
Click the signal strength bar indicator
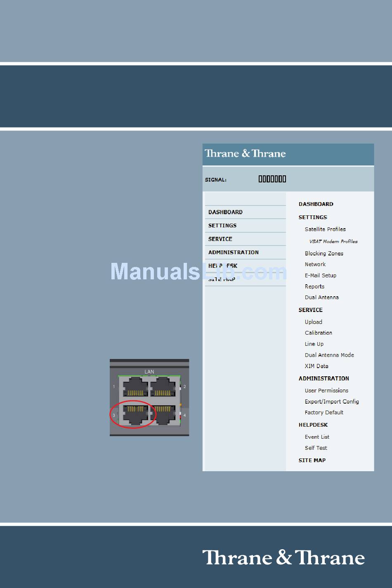(x=272, y=179)
